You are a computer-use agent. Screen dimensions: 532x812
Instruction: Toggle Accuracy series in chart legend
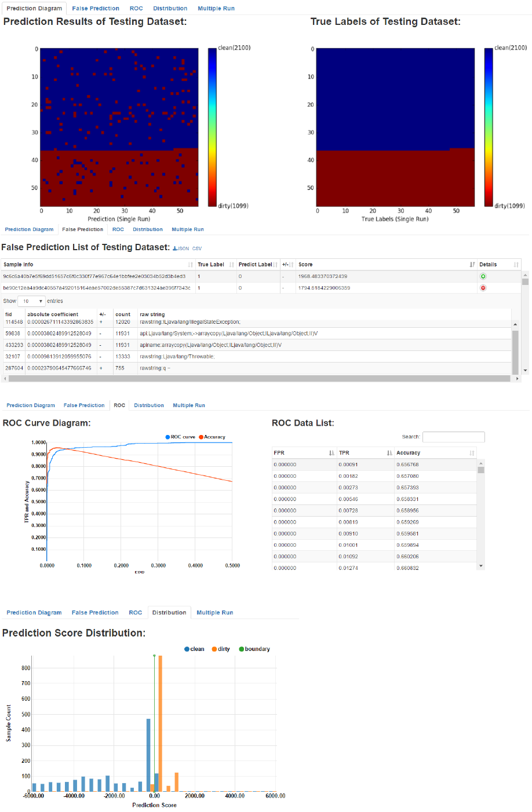click(x=212, y=437)
